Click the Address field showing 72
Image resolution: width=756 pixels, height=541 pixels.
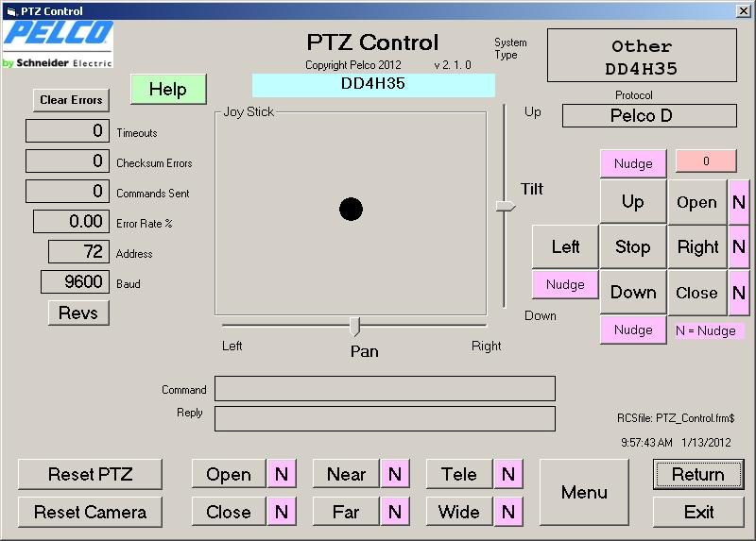click(x=78, y=251)
